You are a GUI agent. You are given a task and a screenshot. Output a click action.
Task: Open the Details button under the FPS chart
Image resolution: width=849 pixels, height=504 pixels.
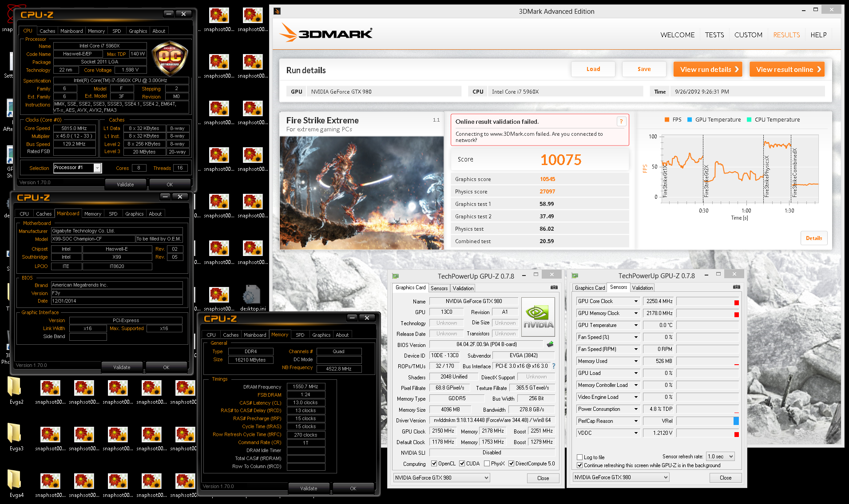pos(814,238)
